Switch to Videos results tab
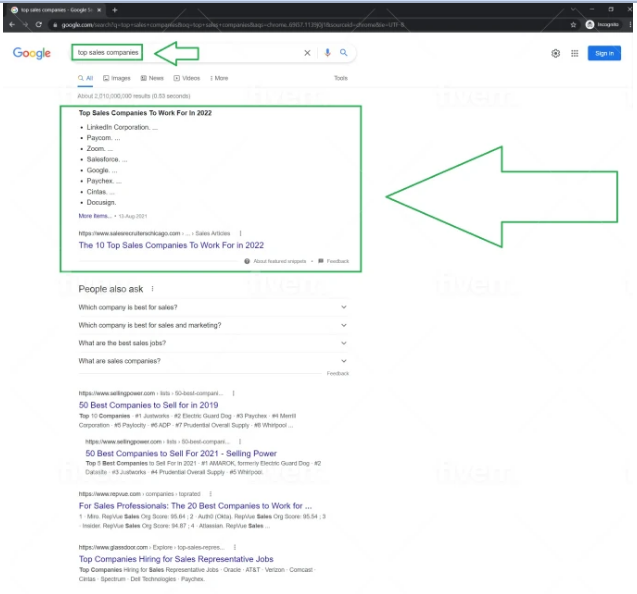The height and width of the screenshot is (594, 637). point(187,78)
